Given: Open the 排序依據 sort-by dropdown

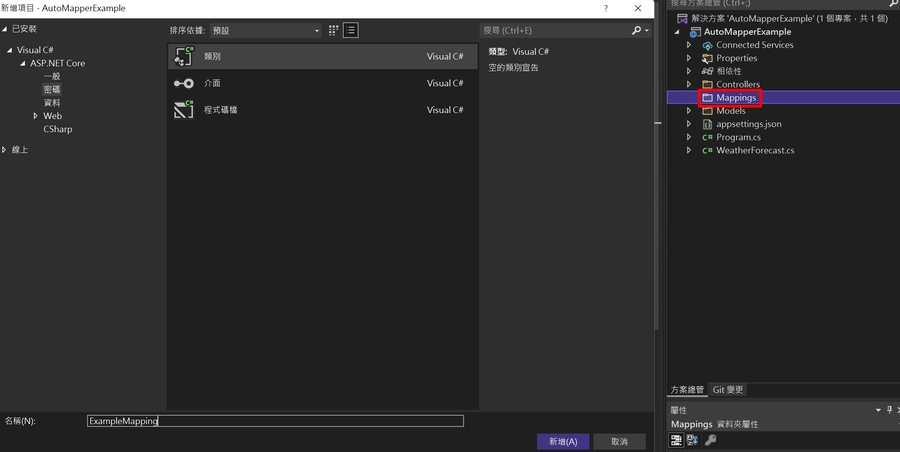Looking at the screenshot, I should click(265, 31).
